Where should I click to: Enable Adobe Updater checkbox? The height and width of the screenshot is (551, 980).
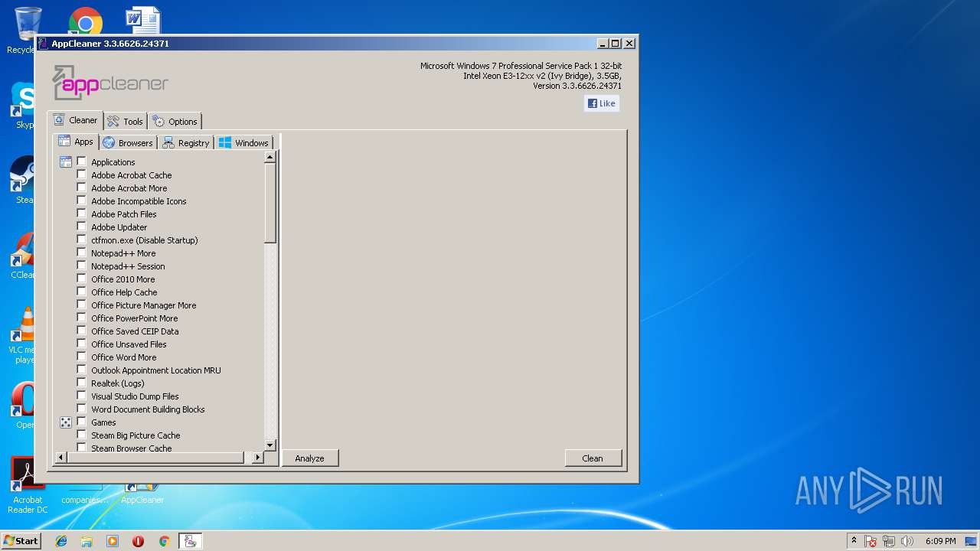pyautogui.click(x=82, y=227)
